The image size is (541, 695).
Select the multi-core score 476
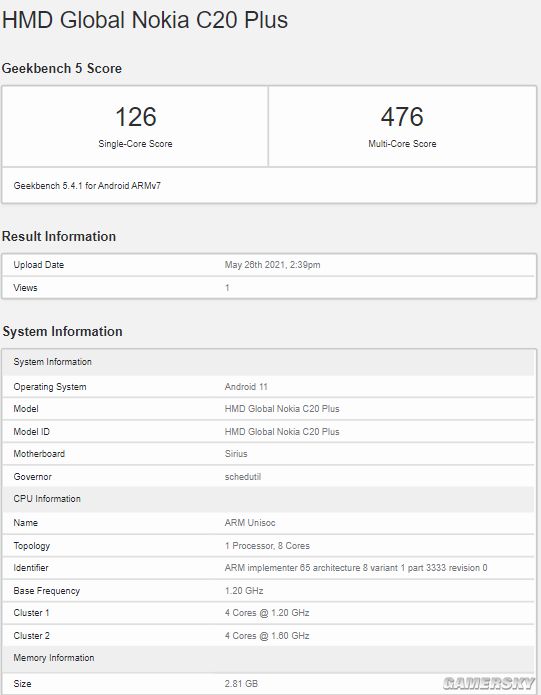pyautogui.click(x=402, y=117)
